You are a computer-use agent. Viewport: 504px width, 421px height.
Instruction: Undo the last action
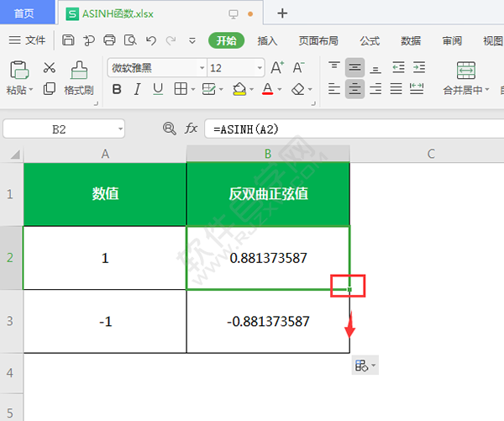(150, 40)
